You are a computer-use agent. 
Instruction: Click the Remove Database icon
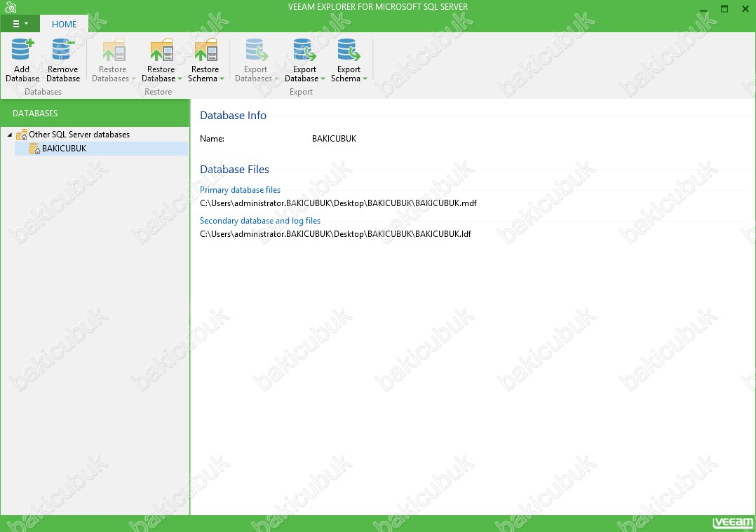click(x=63, y=50)
